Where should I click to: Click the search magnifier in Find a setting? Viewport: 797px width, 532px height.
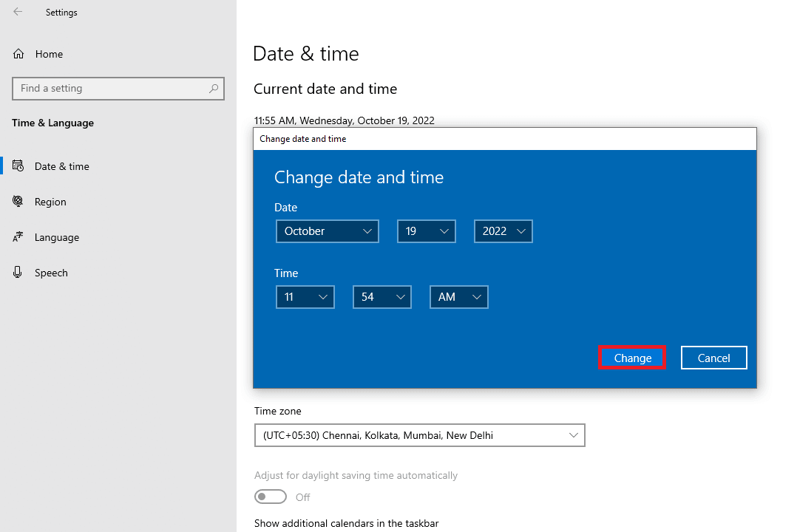click(214, 88)
